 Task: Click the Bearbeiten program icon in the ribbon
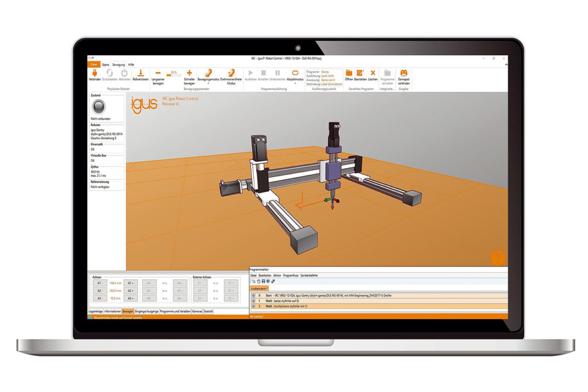coord(361,73)
